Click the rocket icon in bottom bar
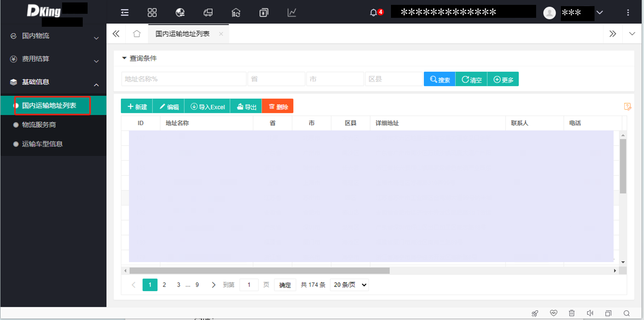Screen dimensions: 644x320 click(535, 313)
